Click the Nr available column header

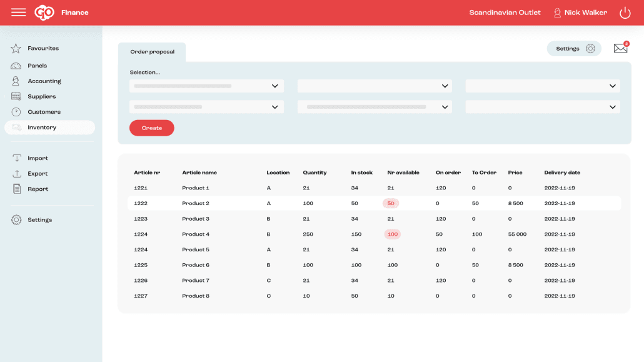point(403,173)
